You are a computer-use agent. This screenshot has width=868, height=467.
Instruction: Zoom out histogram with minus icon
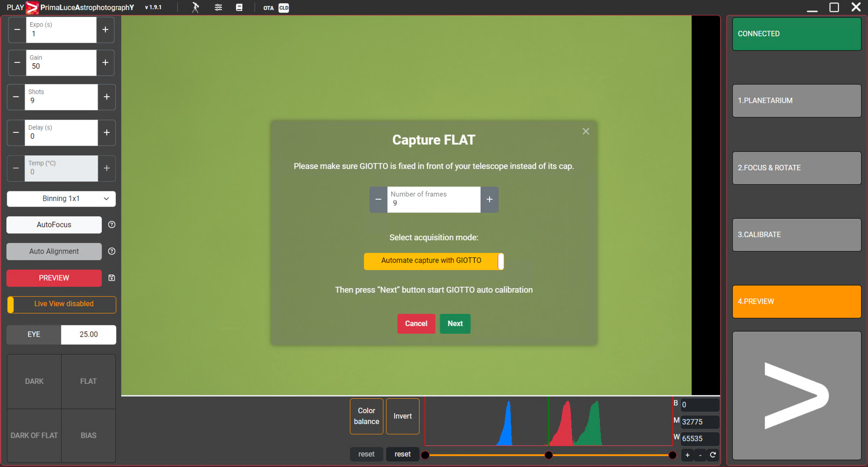(700, 455)
